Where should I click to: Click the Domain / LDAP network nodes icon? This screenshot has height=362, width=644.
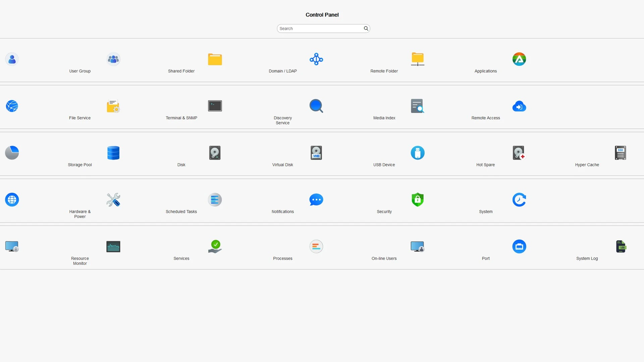coord(316,59)
